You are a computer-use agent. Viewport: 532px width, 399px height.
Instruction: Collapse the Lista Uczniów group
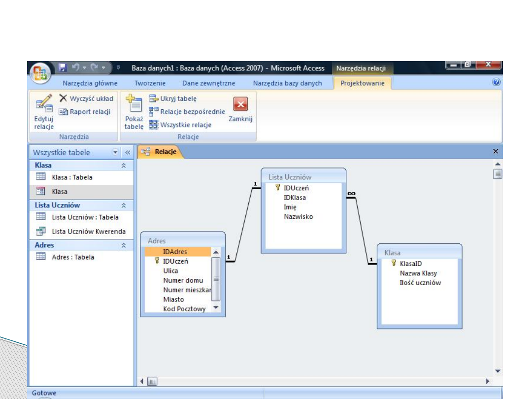[124, 205]
